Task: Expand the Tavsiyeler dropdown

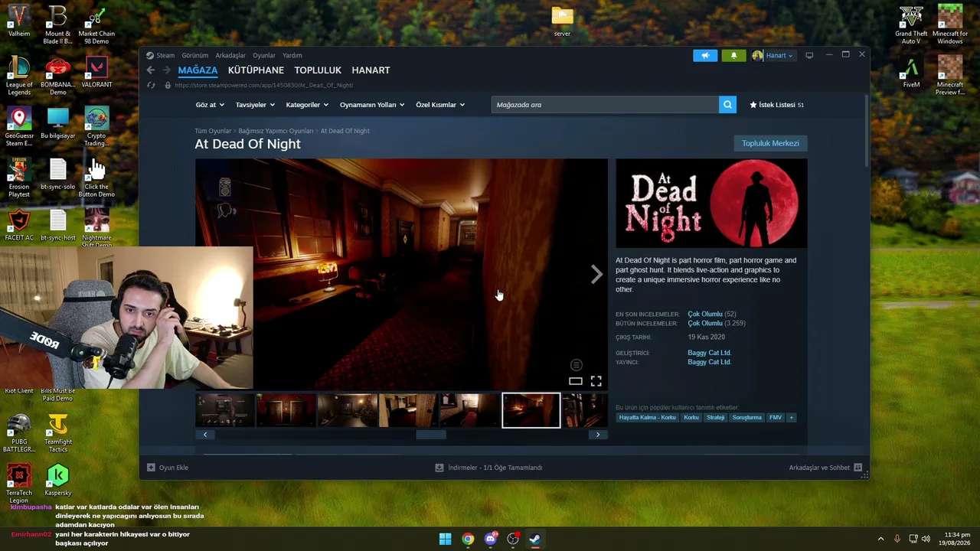Action: click(x=255, y=105)
